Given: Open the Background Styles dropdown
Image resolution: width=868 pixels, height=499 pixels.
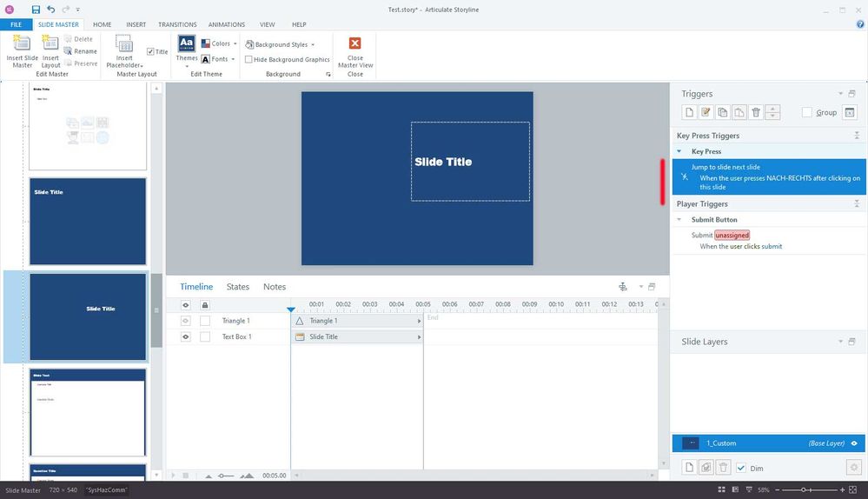Looking at the screenshot, I should [280, 44].
